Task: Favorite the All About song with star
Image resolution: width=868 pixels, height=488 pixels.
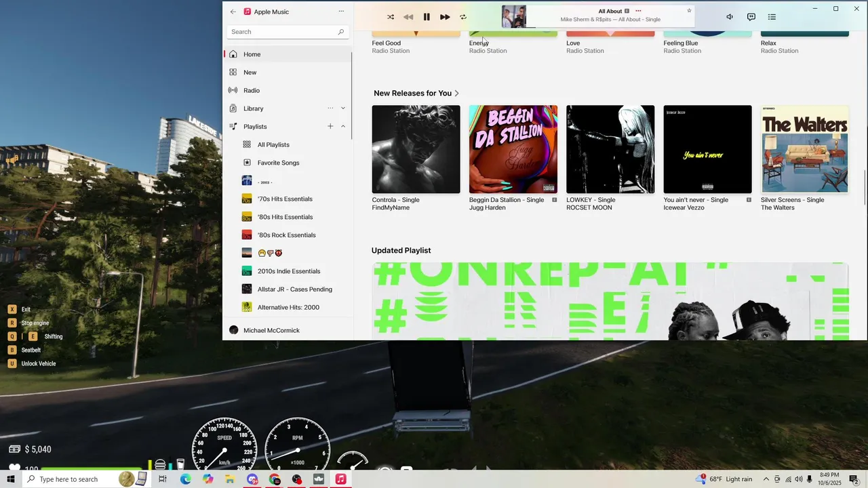Action: (x=689, y=11)
